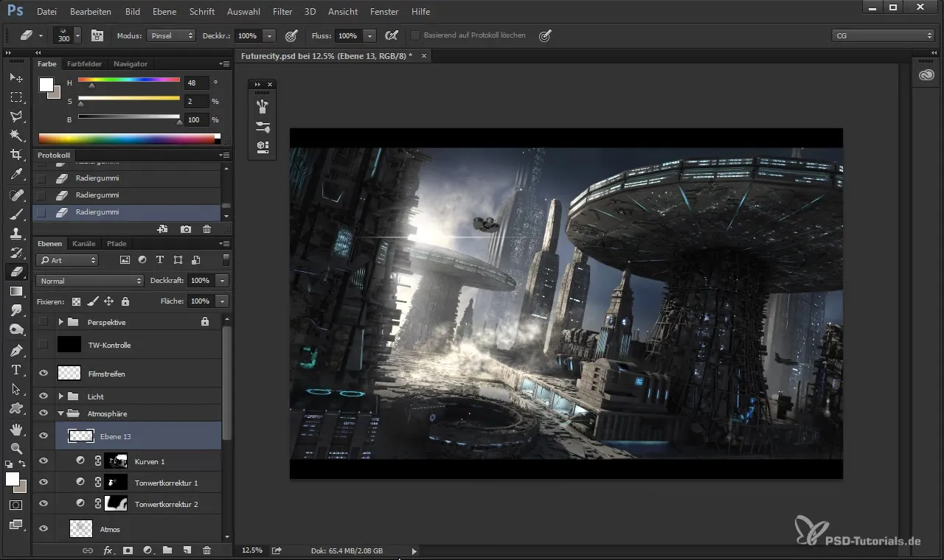The height and width of the screenshot is (560, 944).
Task: Enable 'Basierend auf Protokoll löschen' checkbox
Action: pyautogui.click(x=415, y=35)
